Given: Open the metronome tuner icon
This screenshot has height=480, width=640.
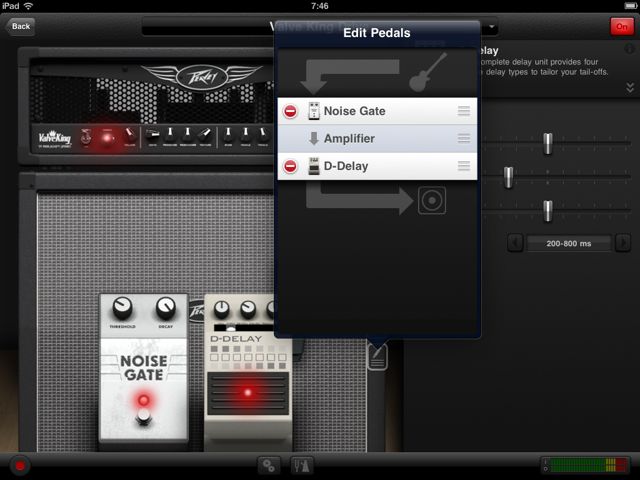Looking at the screenshot, I should pos(302,466).
